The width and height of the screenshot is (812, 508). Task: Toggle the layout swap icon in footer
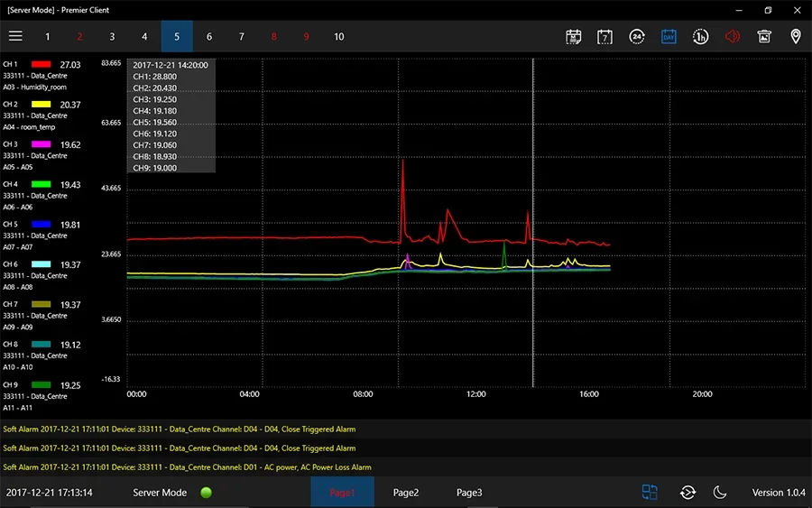click(x=650, y=493)
